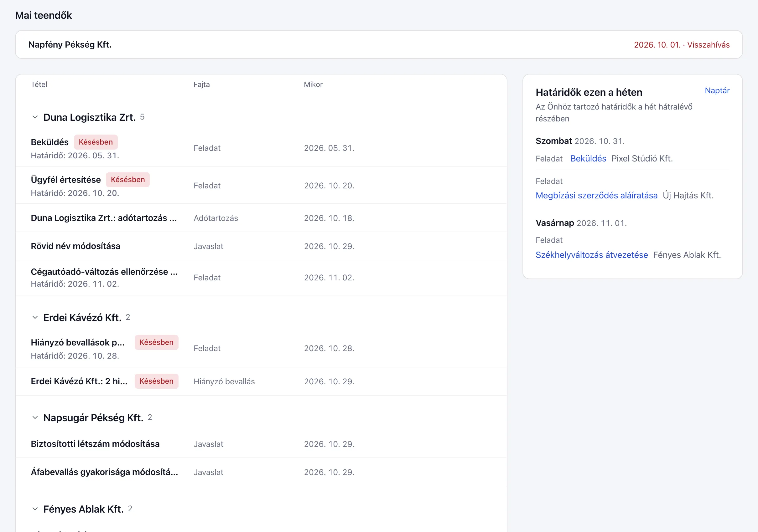The image size is (758, 532).
Task: Click the Fajta column header
Action: pyautogui.click(x=201, y=85)
